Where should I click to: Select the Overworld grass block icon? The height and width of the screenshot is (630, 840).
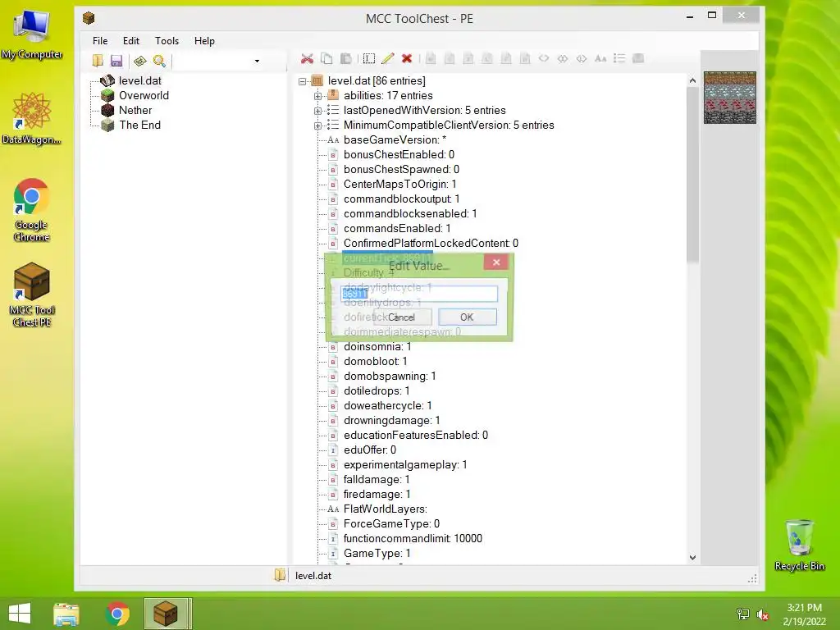coord(107,95)
